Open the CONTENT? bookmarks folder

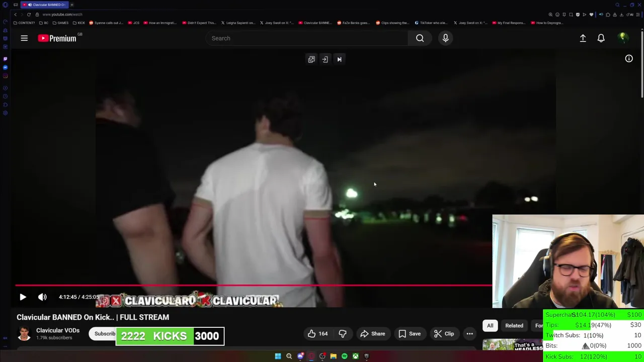click(x=24, y=23)
